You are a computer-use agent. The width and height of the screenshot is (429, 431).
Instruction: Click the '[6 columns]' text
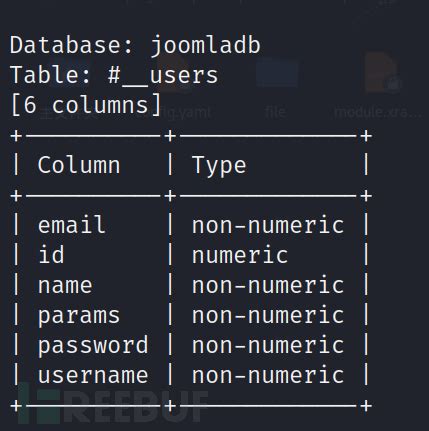pos(86,105)
